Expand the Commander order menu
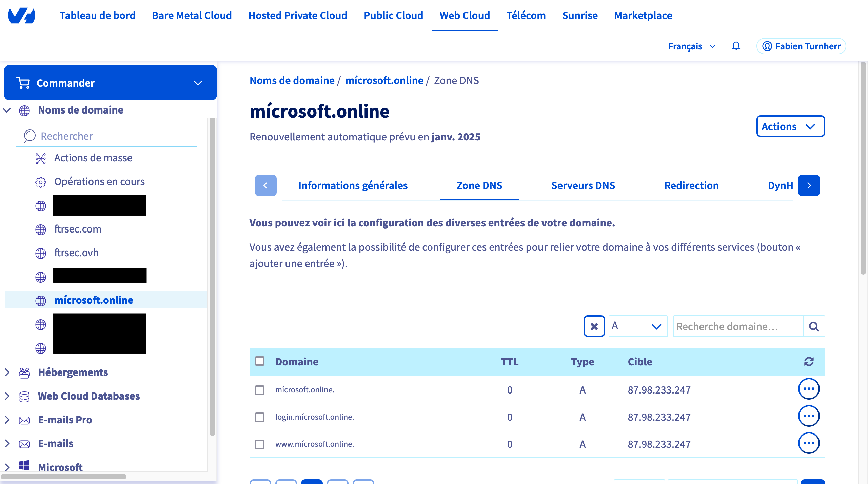The height and width of the screenshot is (484, 868). pos(111,83)
